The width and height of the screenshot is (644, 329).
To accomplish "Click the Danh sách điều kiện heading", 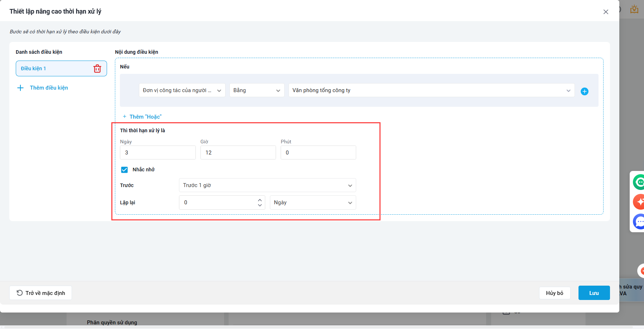I will pos(39,52).
